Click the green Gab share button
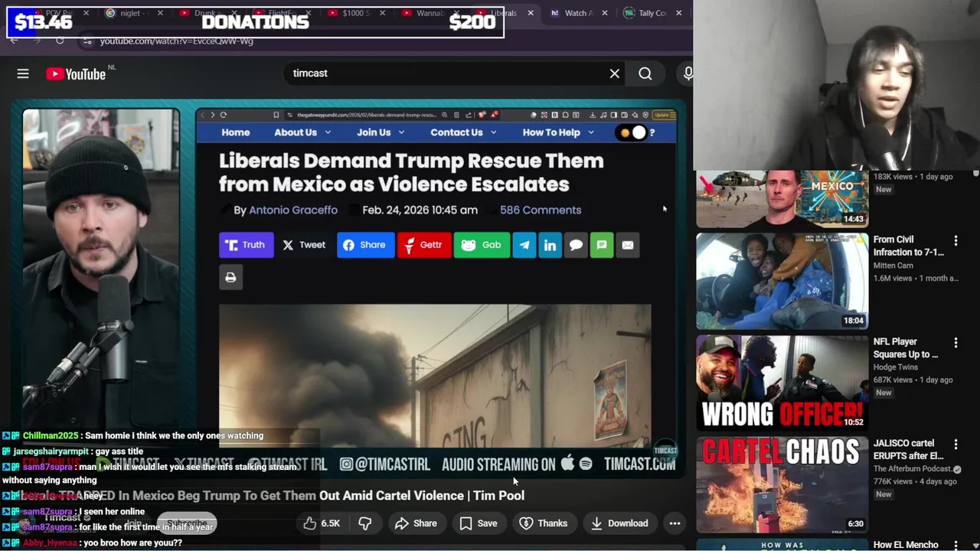The width and height of the screenshot is (980, 551). pos(482,245)
